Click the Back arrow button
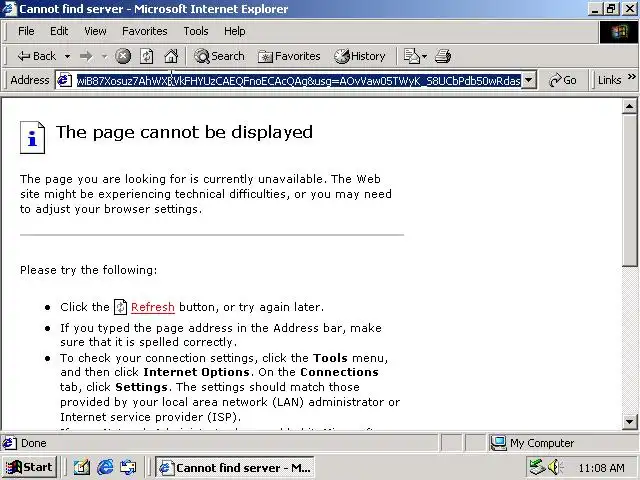Screen dimensions: 640x480 tap(36, 56)
